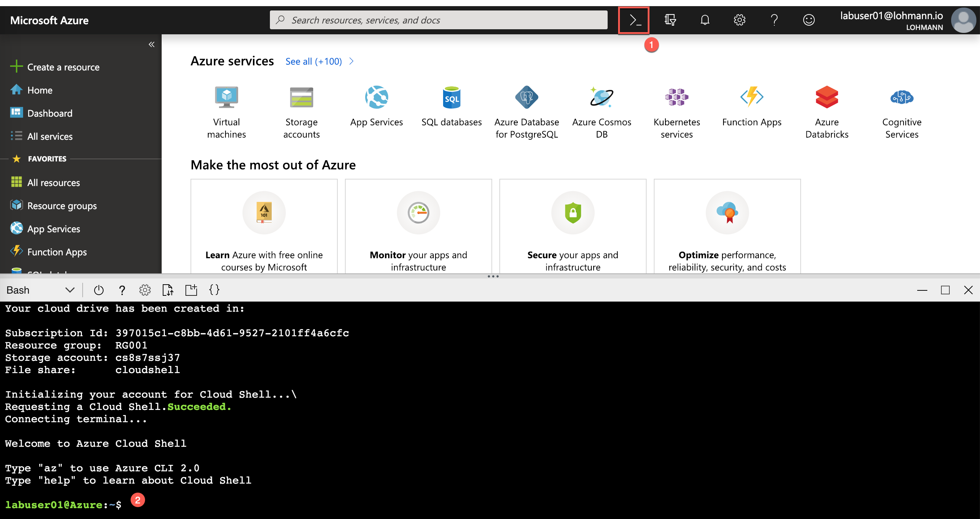Open Kubernetes services tile
Image resolution: width=980 pixels, height=519 pixels.
pos(677,112)
